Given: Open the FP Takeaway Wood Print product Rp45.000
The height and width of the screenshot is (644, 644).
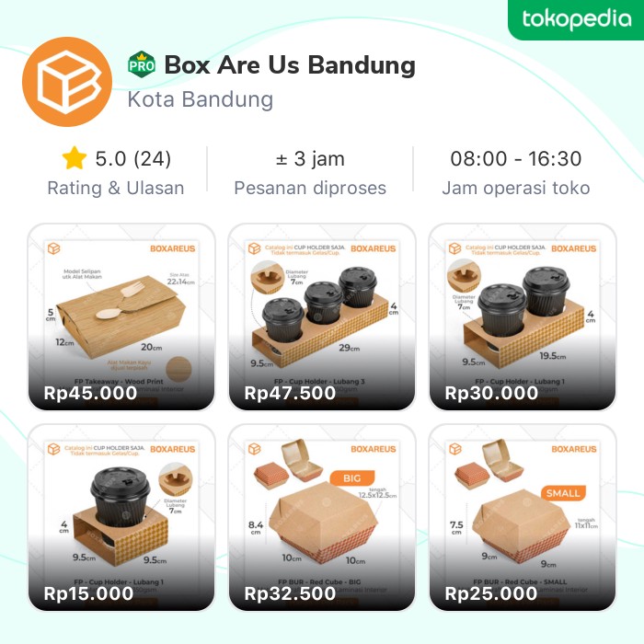Looking at the screenshot, I should [121, 316].
